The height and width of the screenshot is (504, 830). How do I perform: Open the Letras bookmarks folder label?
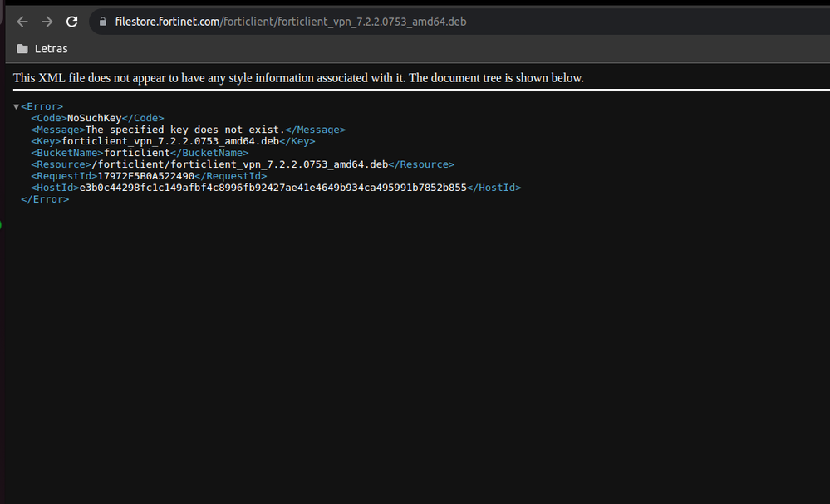point(51,49)
